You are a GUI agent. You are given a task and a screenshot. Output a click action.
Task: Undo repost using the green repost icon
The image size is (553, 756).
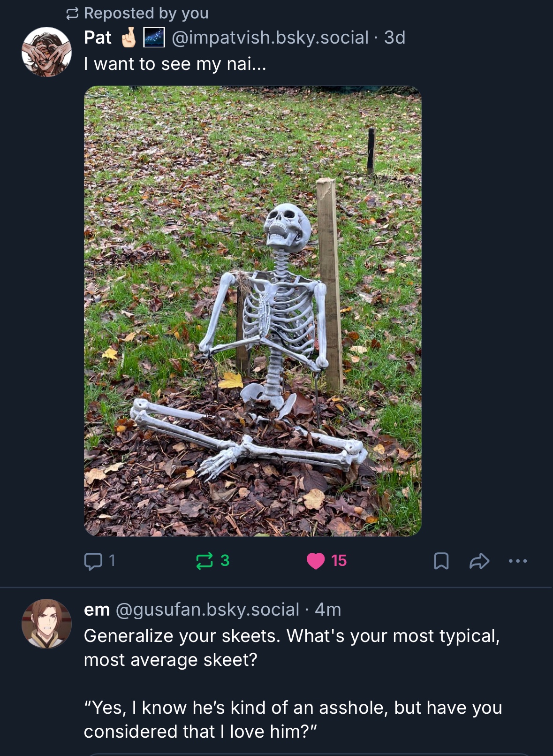205,561
